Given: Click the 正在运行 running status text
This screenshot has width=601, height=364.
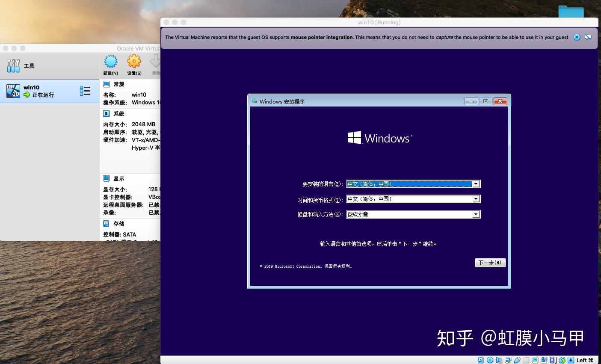Looking at the screenshot, I should [43, 95].
